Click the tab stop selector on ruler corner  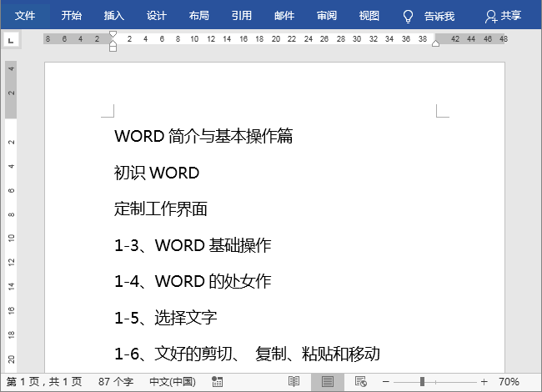point(11,40)
